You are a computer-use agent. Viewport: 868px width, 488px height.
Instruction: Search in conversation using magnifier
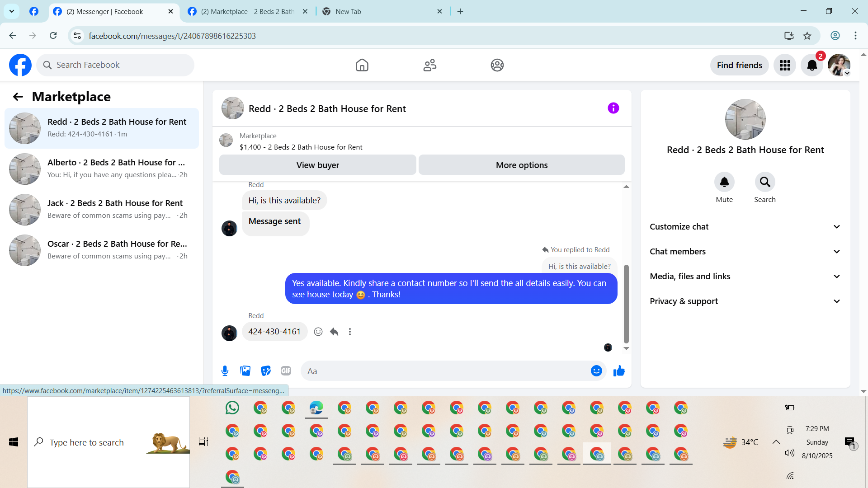[x=764, y=182]
